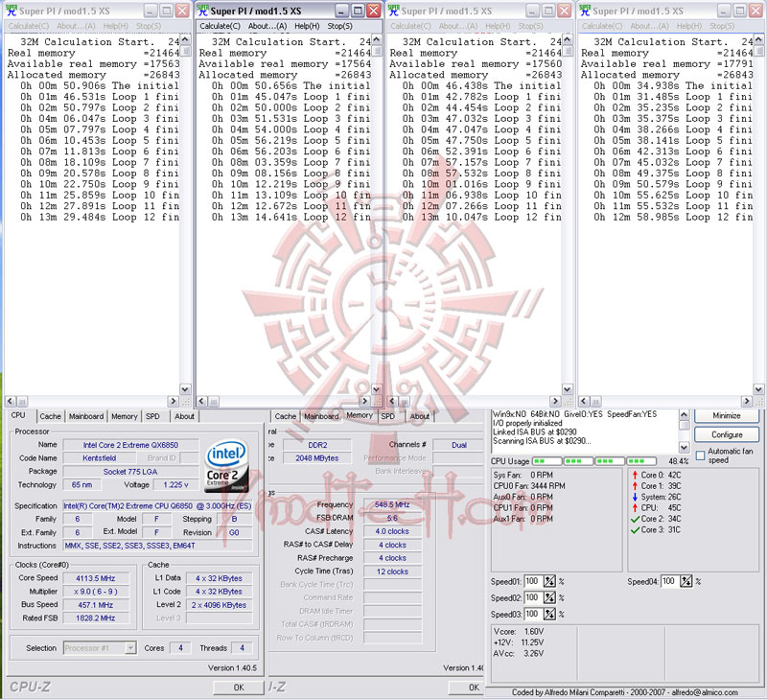767x700 pixels.
Task: Click scroll-left arrow in second Super PI window
Action: pyautogui.click(x=201, y=401)
